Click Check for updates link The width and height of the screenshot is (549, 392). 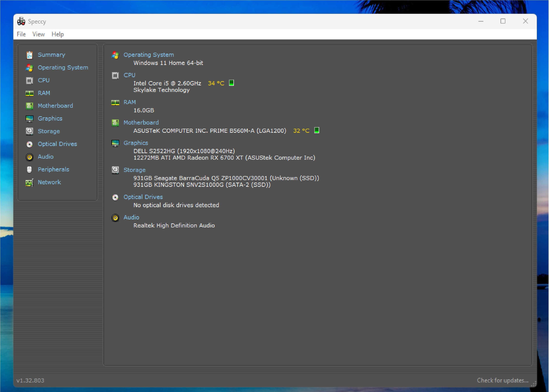[x=503, y=380]
